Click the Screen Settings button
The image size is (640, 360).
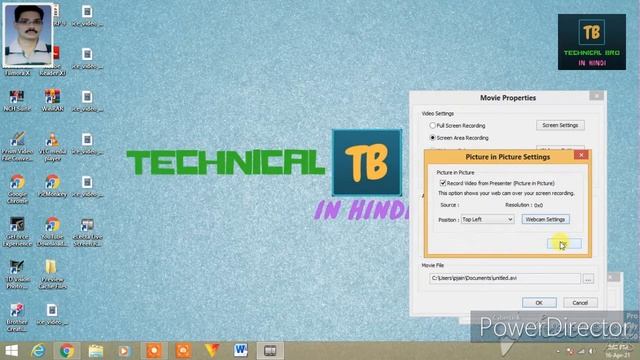(560, 125)
